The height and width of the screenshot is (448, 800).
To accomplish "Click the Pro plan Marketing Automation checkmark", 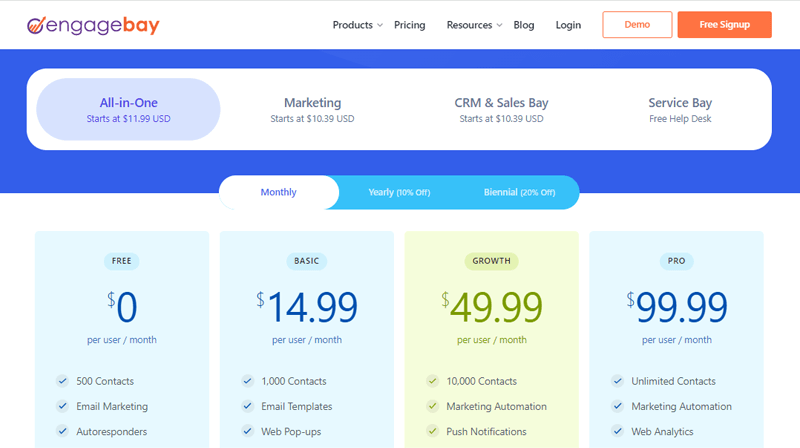I will (x=617, y=406).
